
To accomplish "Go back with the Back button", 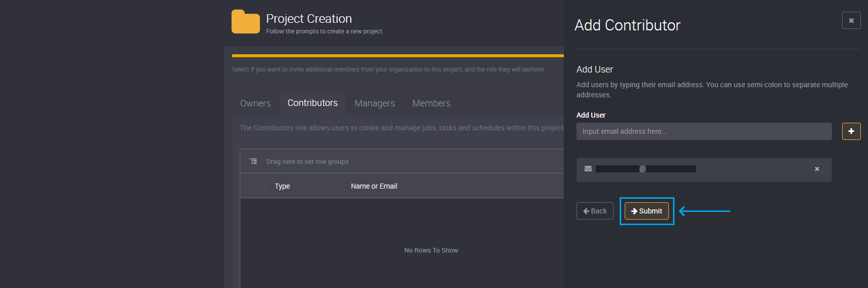I will coord(595,211).
